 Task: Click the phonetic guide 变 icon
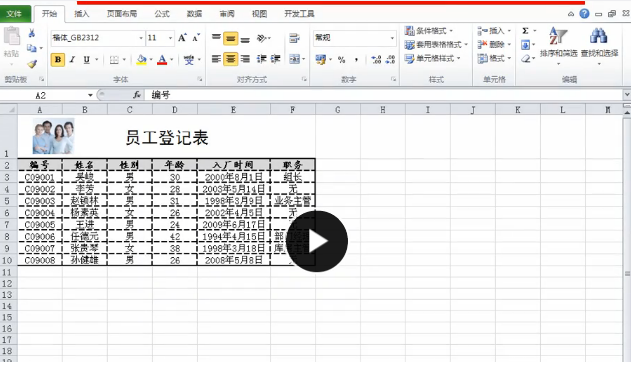coord(189,60)
